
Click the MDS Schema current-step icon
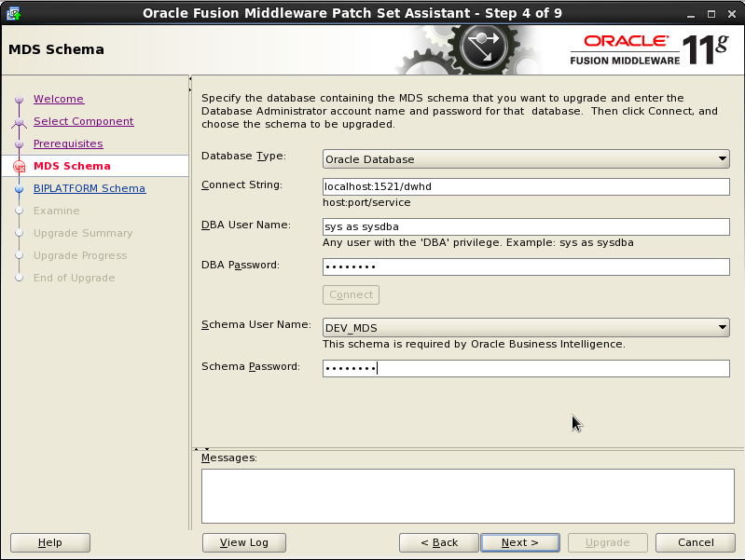19,167
